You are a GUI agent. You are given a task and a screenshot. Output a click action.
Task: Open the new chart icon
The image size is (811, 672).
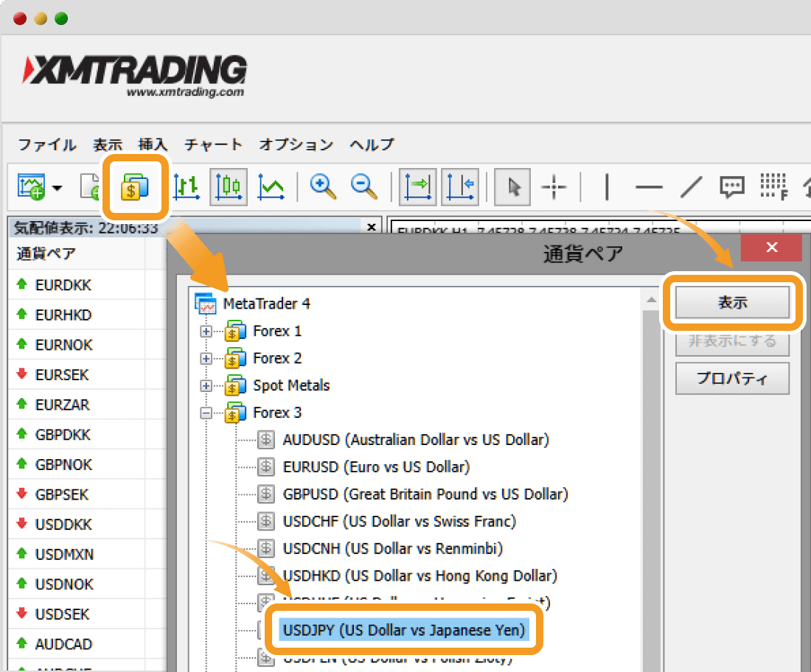[x=31, y=186]
